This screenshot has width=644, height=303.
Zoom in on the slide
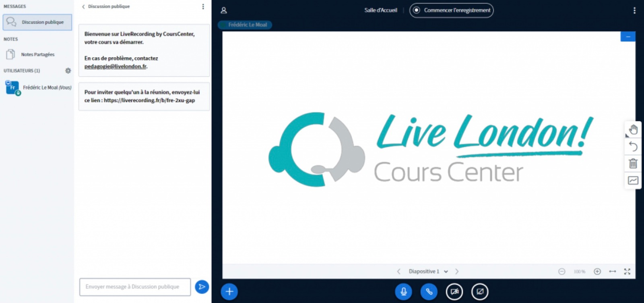(x=597, y=272)
